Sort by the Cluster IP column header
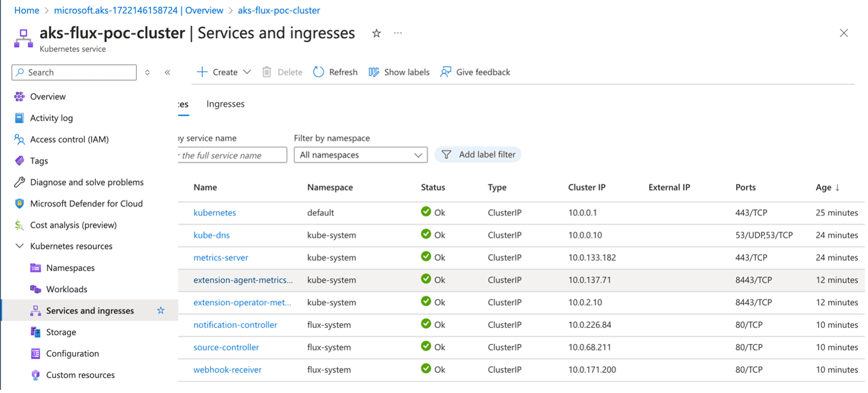Viewport: 868px width, 393px height. coord(586,187)
